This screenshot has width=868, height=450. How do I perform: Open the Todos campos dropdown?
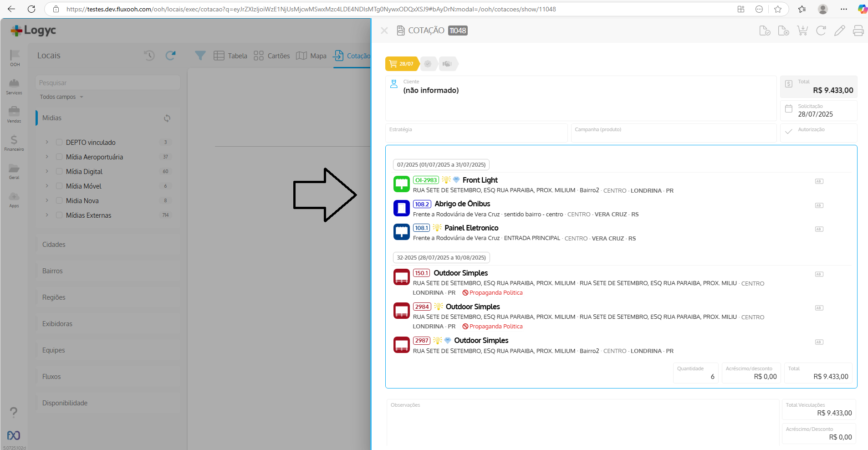click(x=61, y=97)
